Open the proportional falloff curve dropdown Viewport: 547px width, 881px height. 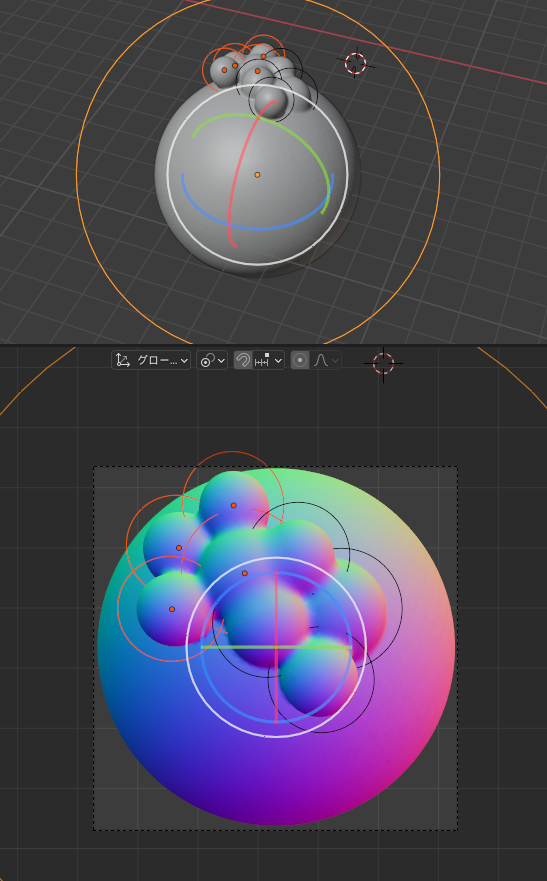326,360
